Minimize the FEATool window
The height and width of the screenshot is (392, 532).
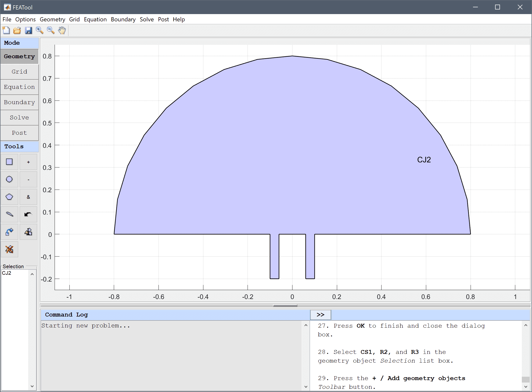tap(475, 7)
